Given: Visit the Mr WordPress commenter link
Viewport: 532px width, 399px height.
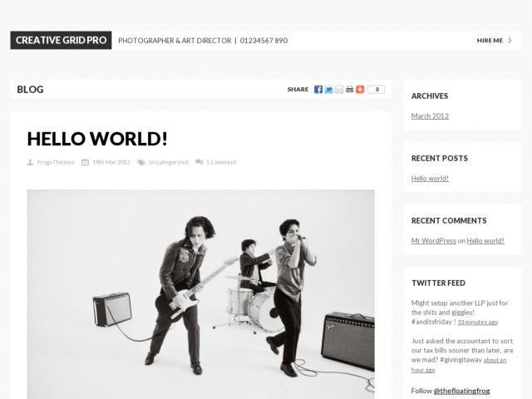Looking at the screenshot, I should [x=434, y=240].
